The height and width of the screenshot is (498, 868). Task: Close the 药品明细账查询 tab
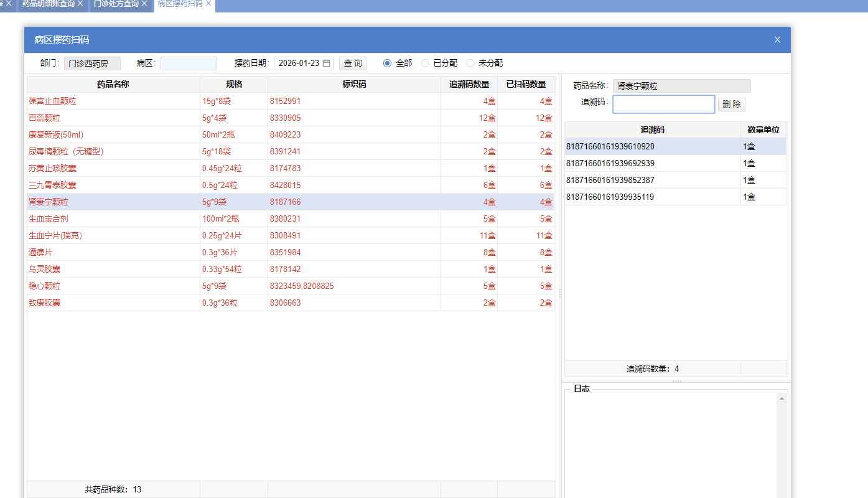point(80,4)
